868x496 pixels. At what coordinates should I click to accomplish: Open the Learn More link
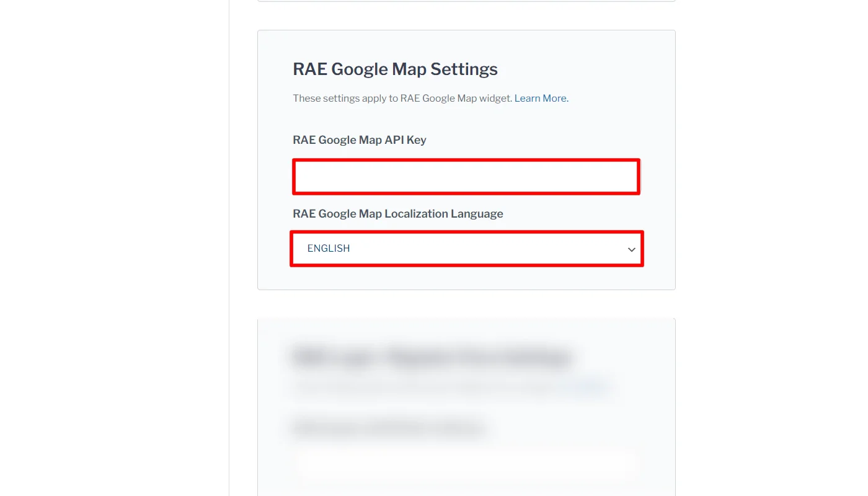point(541,98)
